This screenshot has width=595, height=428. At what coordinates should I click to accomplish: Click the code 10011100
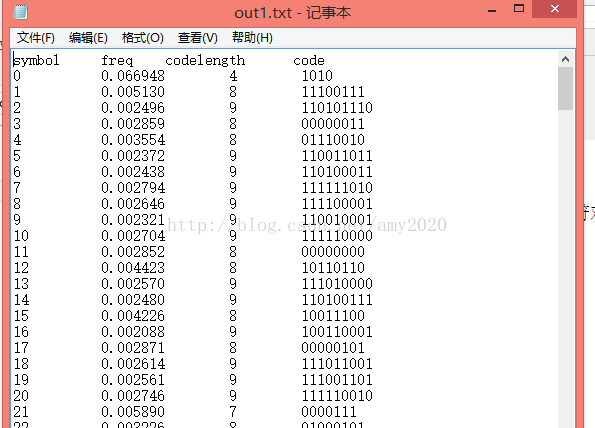click(333, 316)
